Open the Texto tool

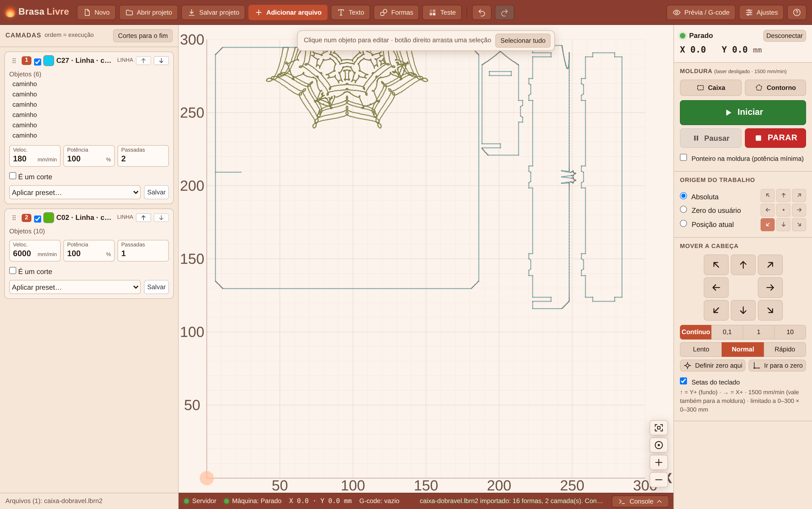(350, 12)
